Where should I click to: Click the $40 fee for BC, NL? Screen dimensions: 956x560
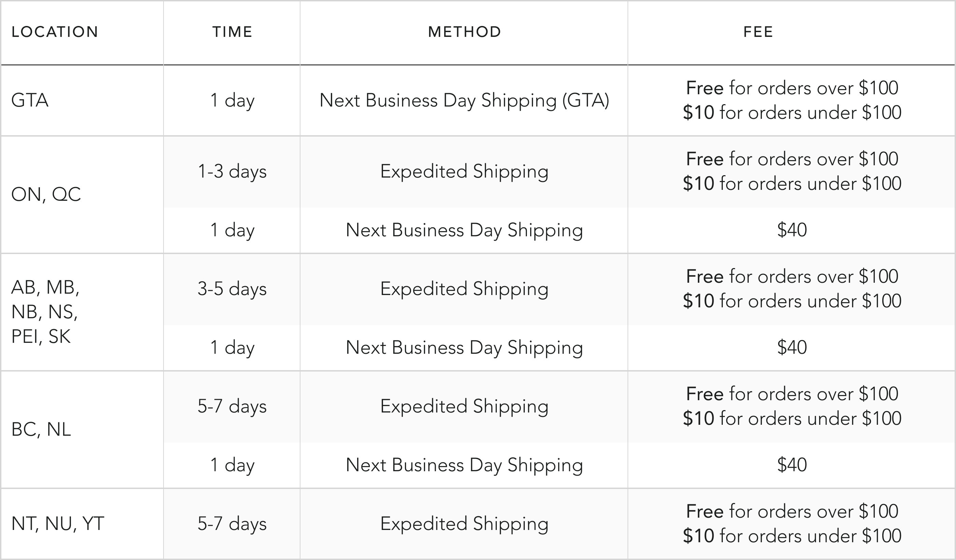tap(792, 465)
